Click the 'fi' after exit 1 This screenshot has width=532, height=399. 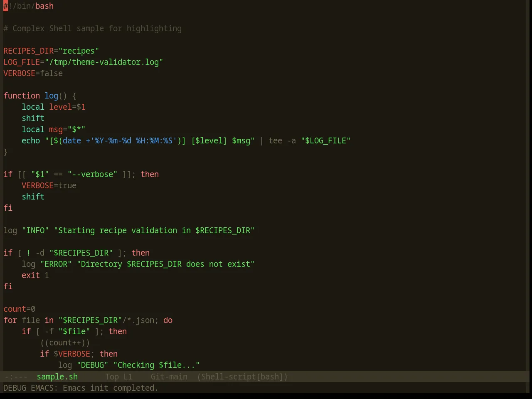8,286
